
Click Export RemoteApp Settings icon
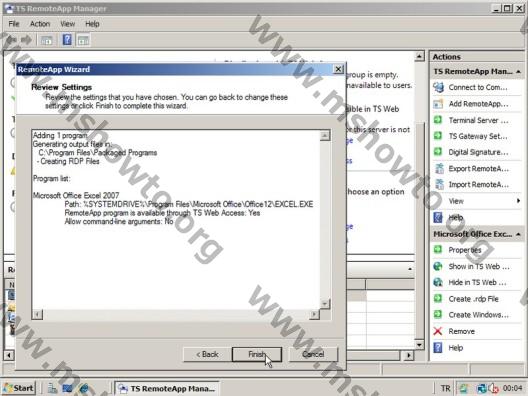[x=439, y=168]
